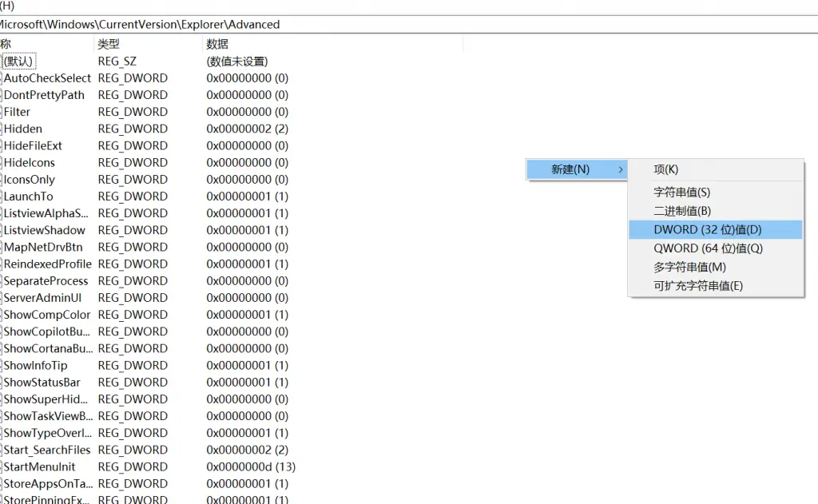Click the (数值未设置) data cell
Screen dimensions: 818x504
tap(236, 62)
